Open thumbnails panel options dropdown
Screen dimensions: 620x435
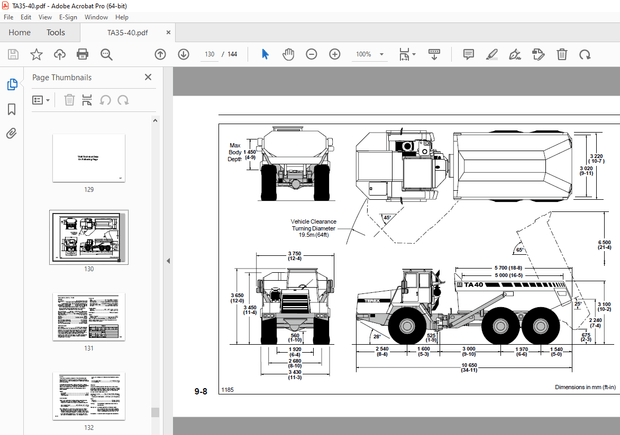click(x=41, y=100)
